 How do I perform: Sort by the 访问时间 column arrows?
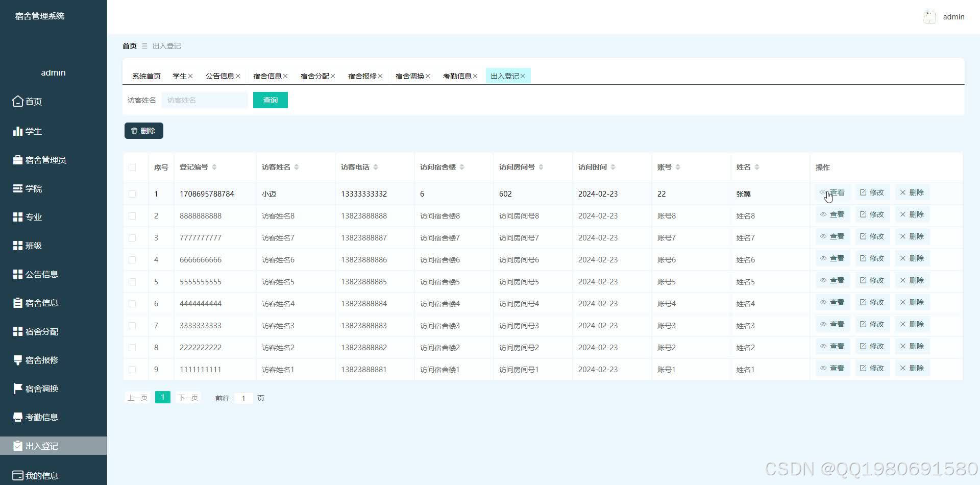coord(613,167)
